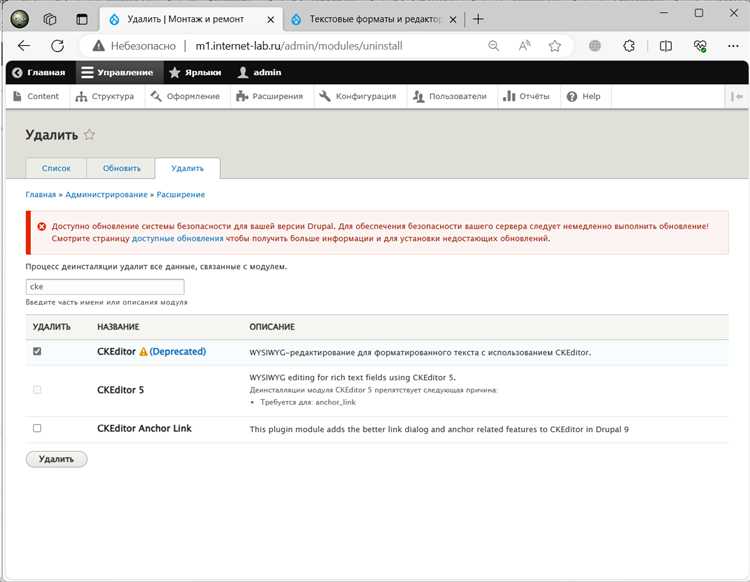Check the CKEditor Anchor Link checkbox
Viewport: 750px width, 582px height.
[37, 428]
